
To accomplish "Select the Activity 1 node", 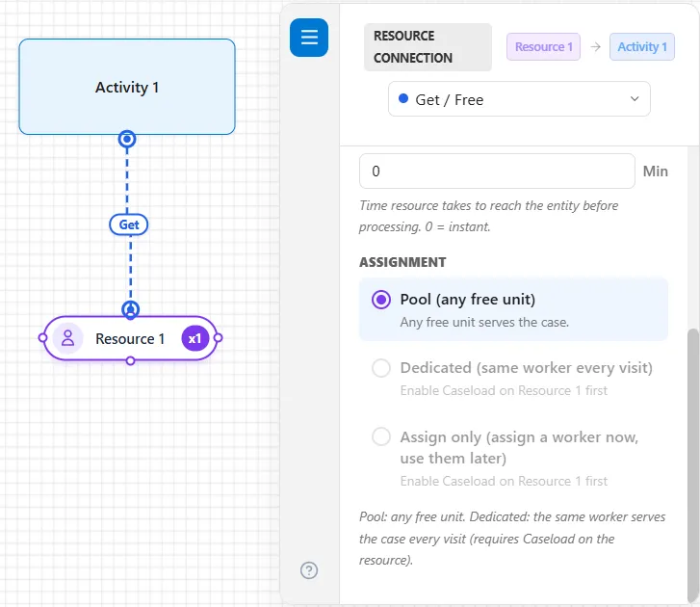I will coord(127,87).
